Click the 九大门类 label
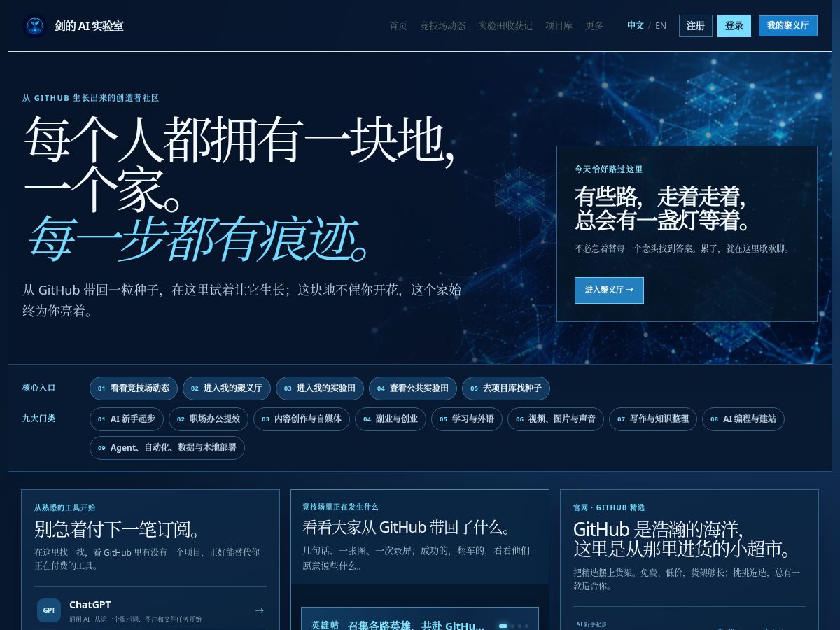840x630 pixels. (39, 419)
